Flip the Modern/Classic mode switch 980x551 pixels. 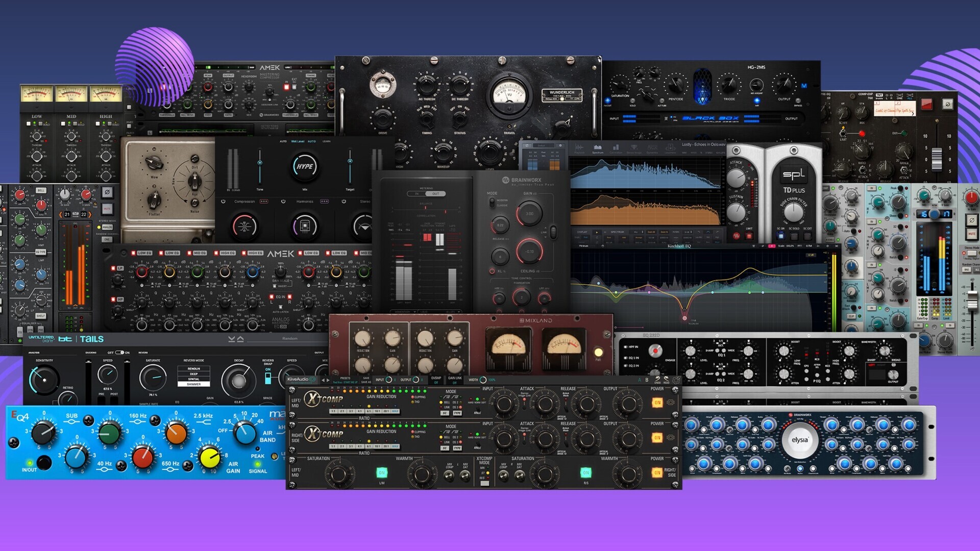(x=492, y=203)
